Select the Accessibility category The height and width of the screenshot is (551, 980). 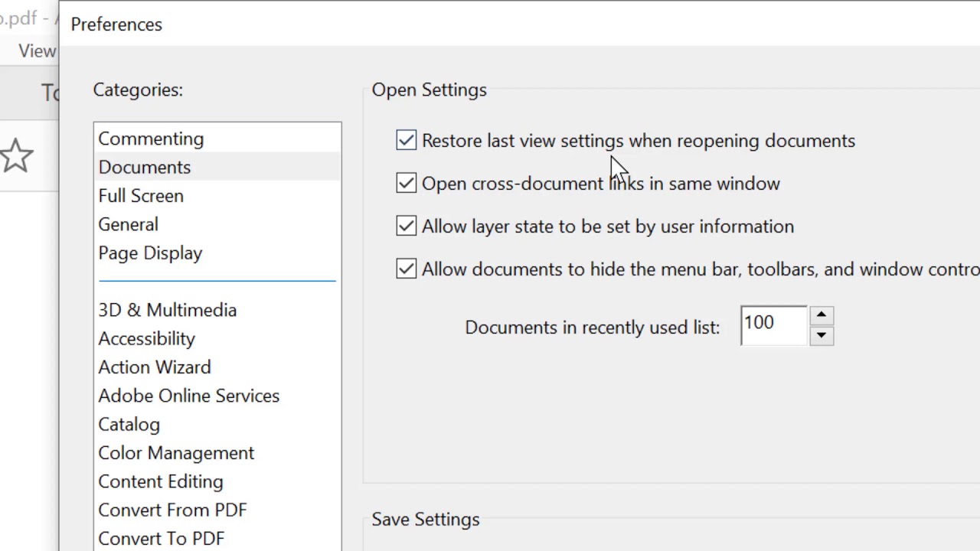point(147,338)
